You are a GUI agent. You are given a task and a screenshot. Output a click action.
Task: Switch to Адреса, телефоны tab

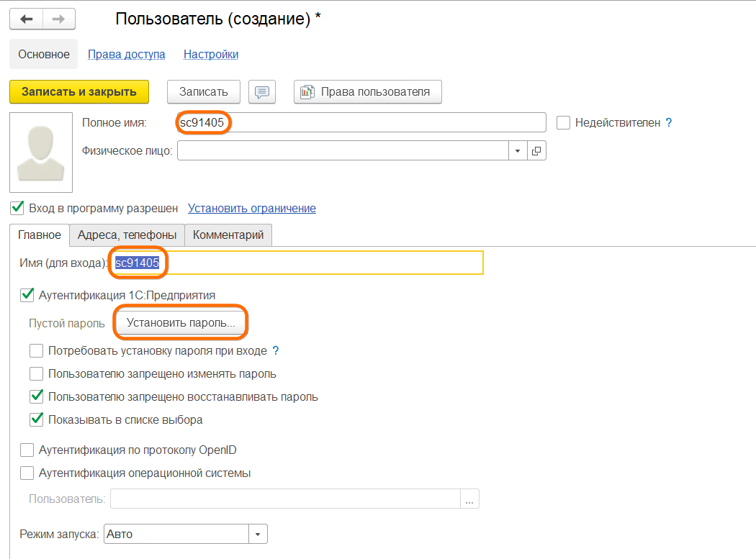pyautogui.click(x=127, y=235)
